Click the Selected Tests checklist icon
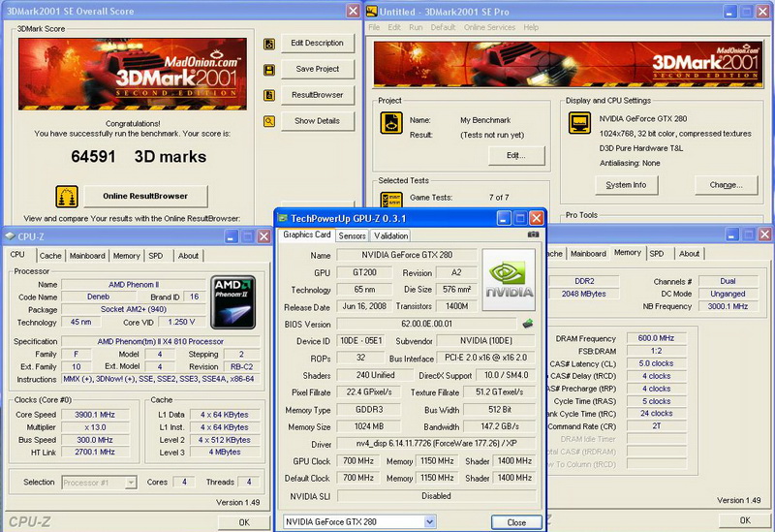Image resolution: width=775 pixels, height=532 pixels. pyautogui.click(x=391, y=201)
